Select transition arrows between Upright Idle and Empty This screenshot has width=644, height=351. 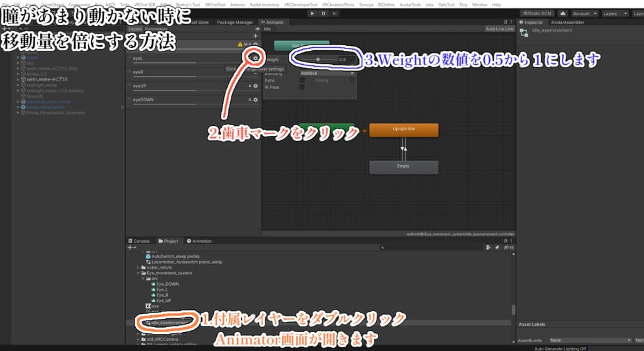[x=404, y=148]
